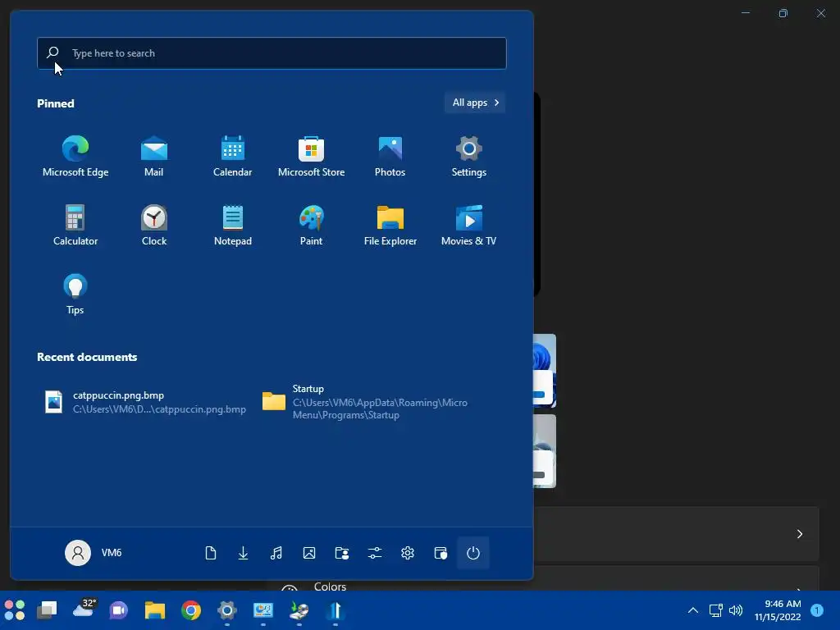The height and width of the screenshot is (630, 840).
Task: Click the Start button on taskbar
Action: click(x=15, y=610)
